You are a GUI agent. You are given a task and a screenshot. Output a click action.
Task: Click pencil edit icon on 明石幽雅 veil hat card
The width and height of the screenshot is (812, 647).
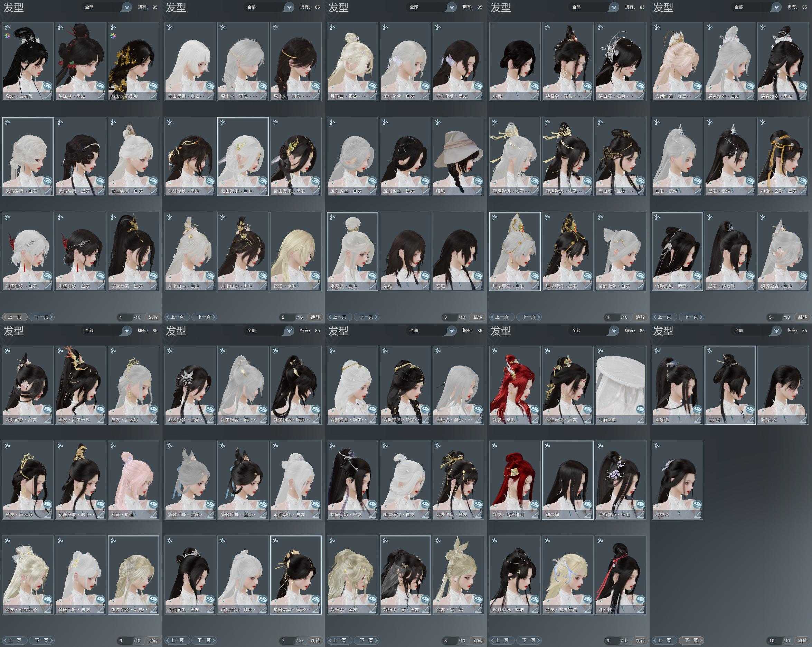pos(641,420)
